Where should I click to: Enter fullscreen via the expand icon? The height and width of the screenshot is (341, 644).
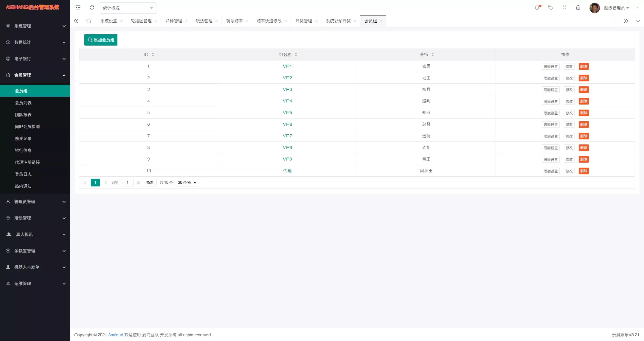coord(564,7)
